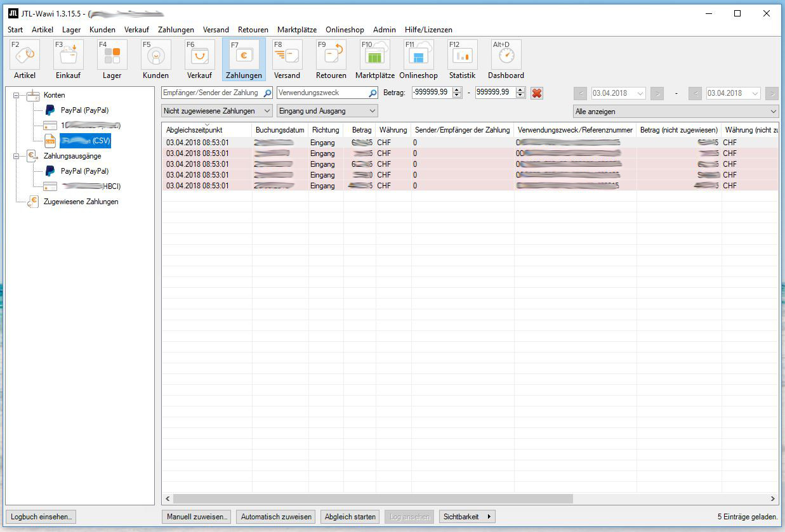Click Manuell zuweisen button

[197, 517]
